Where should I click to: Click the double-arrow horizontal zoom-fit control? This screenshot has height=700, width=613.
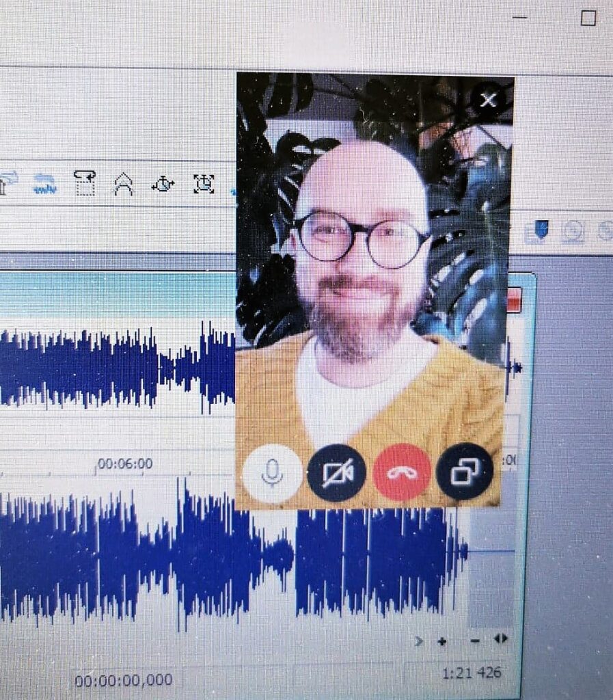(501, 638)
